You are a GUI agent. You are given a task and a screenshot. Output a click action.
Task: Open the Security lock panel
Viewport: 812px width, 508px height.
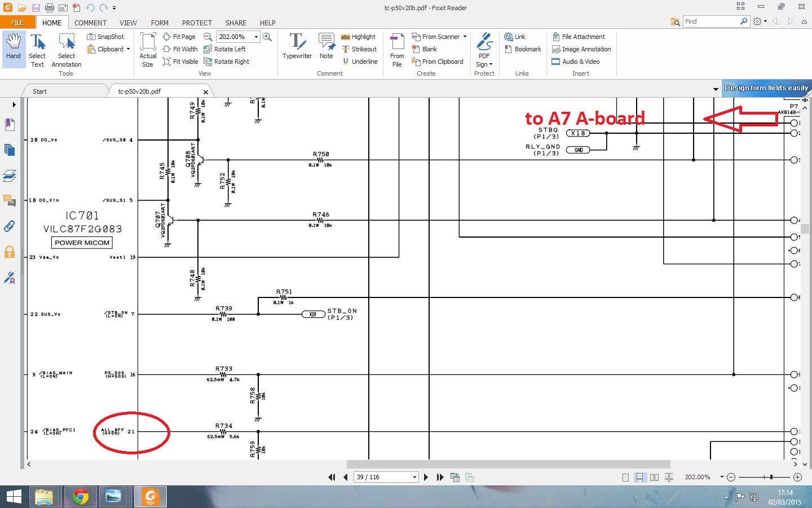click(10, 252)
